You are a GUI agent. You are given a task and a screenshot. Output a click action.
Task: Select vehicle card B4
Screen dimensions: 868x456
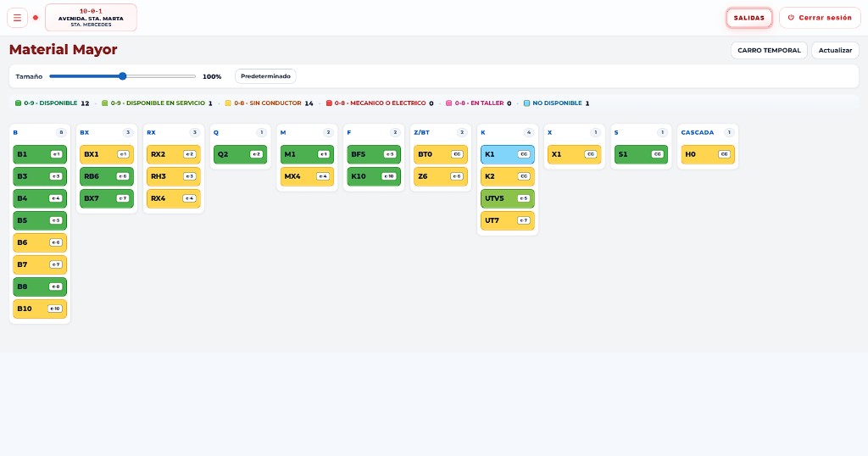[x=40, y=198]
